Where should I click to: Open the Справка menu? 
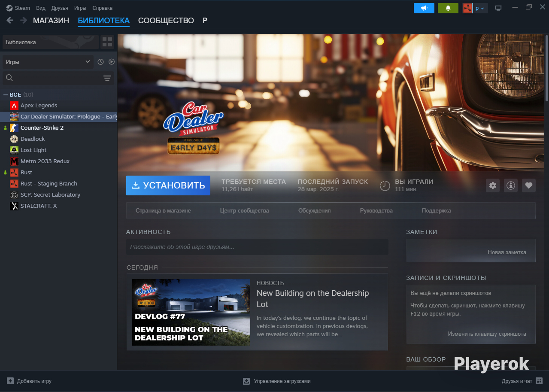tap(103, 8)
